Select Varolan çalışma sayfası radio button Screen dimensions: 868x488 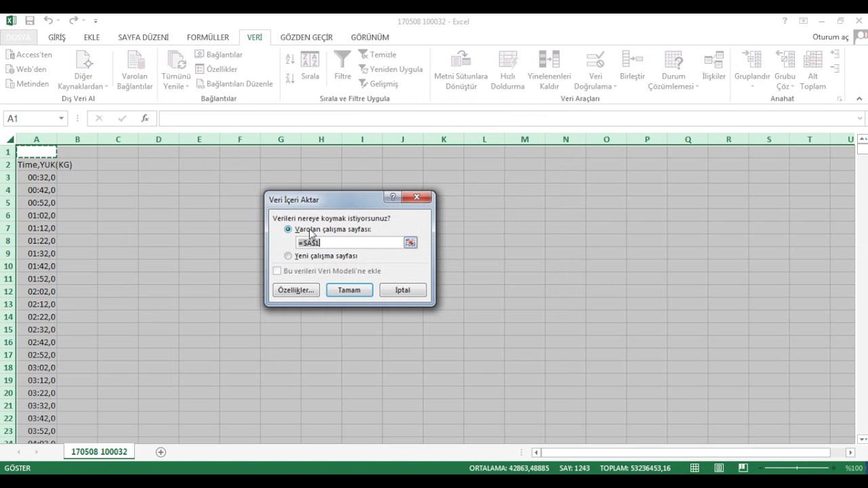tap(288, 229)
